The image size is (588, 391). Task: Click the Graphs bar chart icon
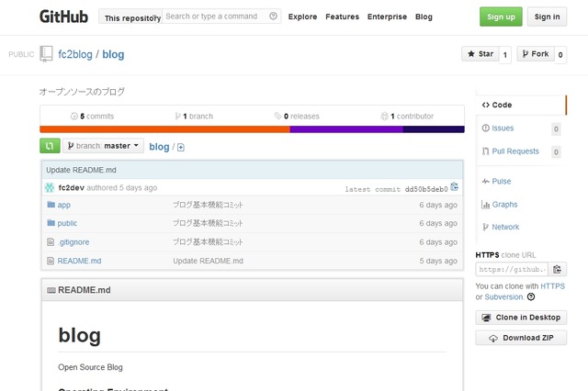486,205
